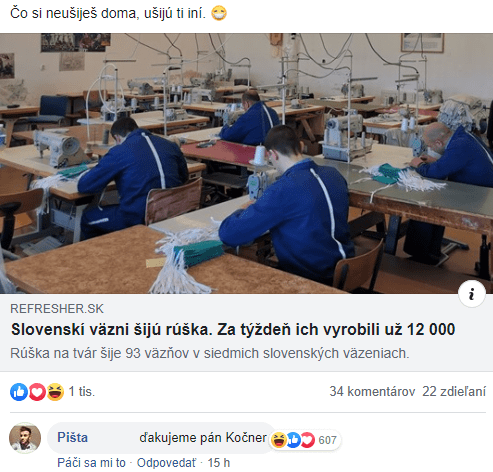
Task: Click the REFRESHER.SK source label
Action: pos(57,309)
